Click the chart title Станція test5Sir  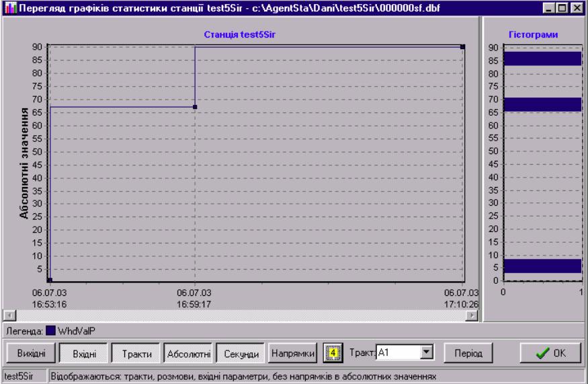pos(240,34)
